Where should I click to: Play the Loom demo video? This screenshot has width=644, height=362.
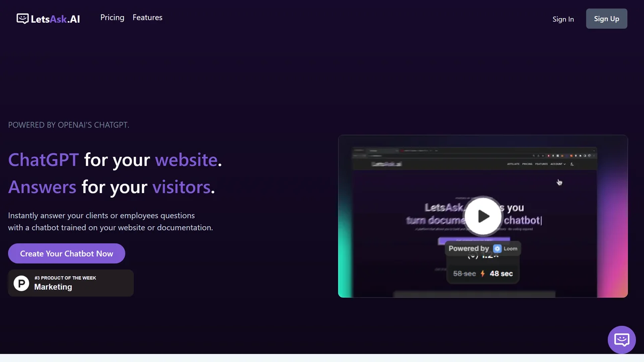[483, 216]
